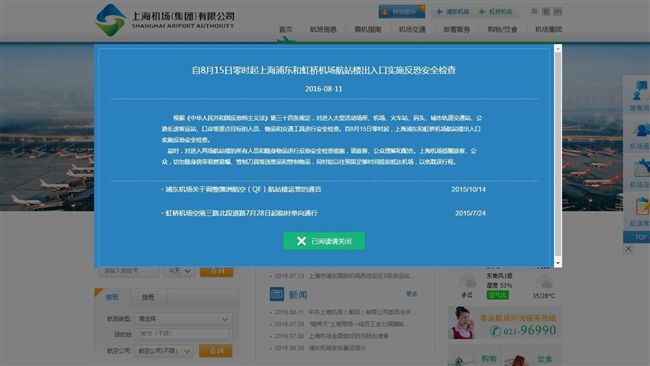This screenshot has width=650, height=366.
Task: Click the first language option in the top right corner
Action: click(x=534, y=11)
